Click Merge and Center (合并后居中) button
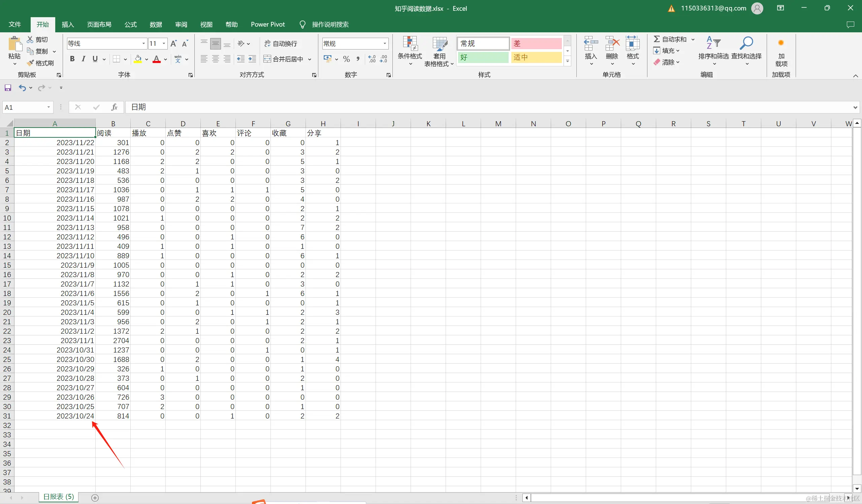The image size is (862, 504). pos(284,59)
